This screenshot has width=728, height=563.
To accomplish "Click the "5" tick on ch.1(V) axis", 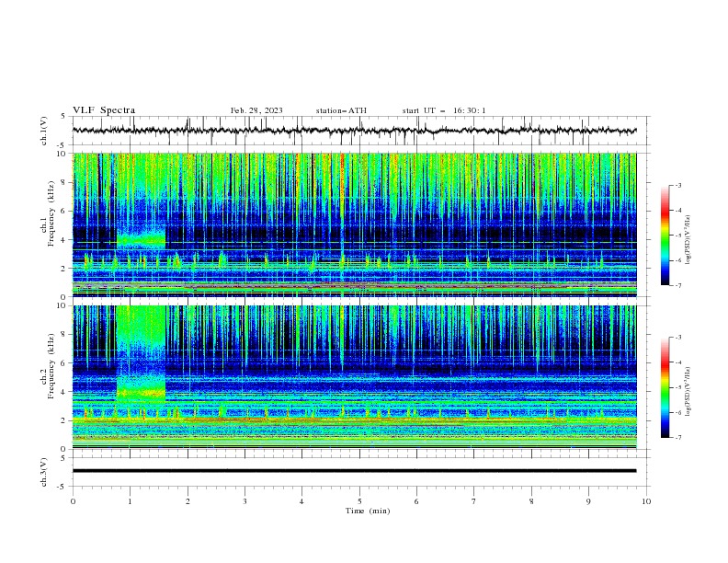I will [x=63, y=117].
